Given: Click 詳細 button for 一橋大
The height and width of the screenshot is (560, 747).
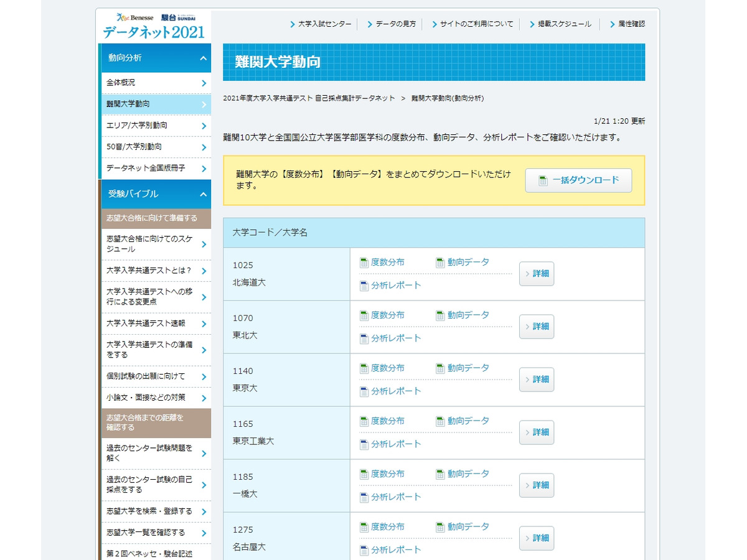Looking at the screenshot, I should tap(537, 485).
